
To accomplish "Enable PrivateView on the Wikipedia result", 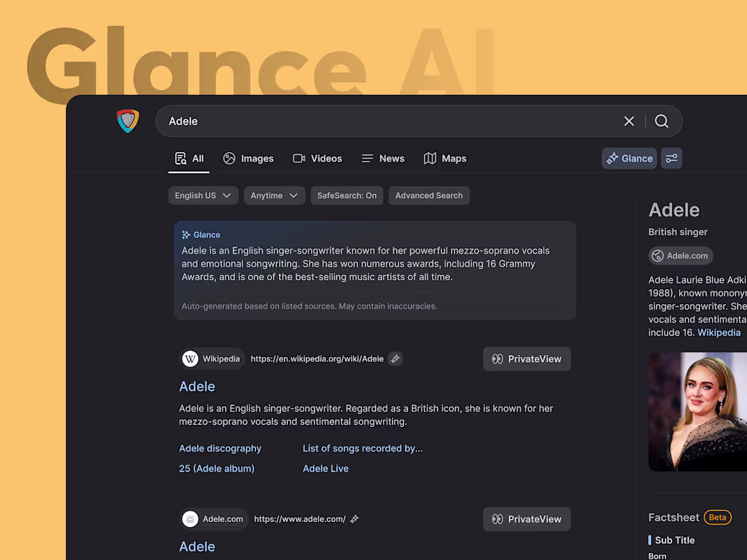I will (526, 358).
